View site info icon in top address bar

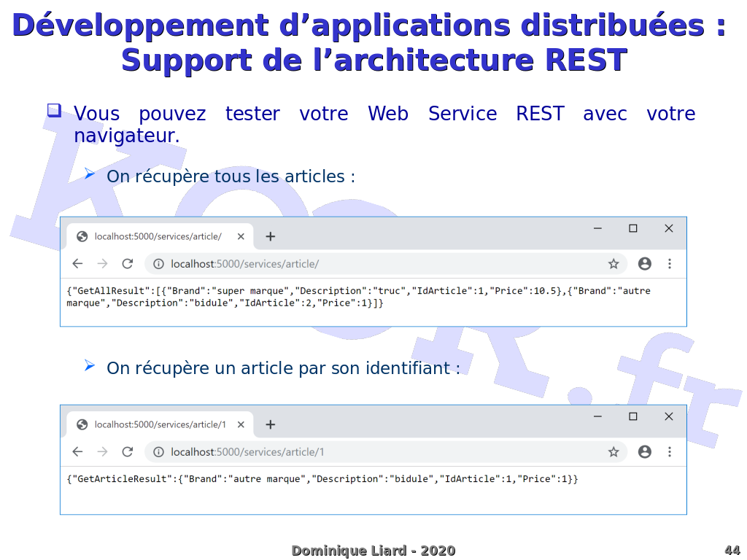pos(158,264)
